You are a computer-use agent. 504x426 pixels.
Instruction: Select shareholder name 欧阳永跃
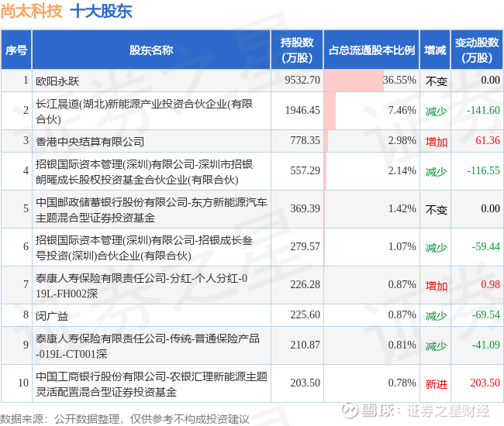coord(57,81)
